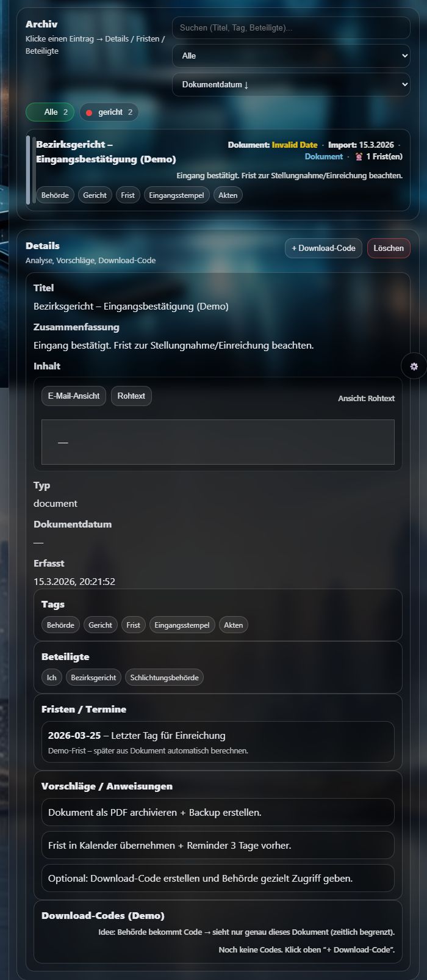This screenshot has height=980, width=427.
Task: Click the 'Invalid Date' document date text
Action: point(295,145)
